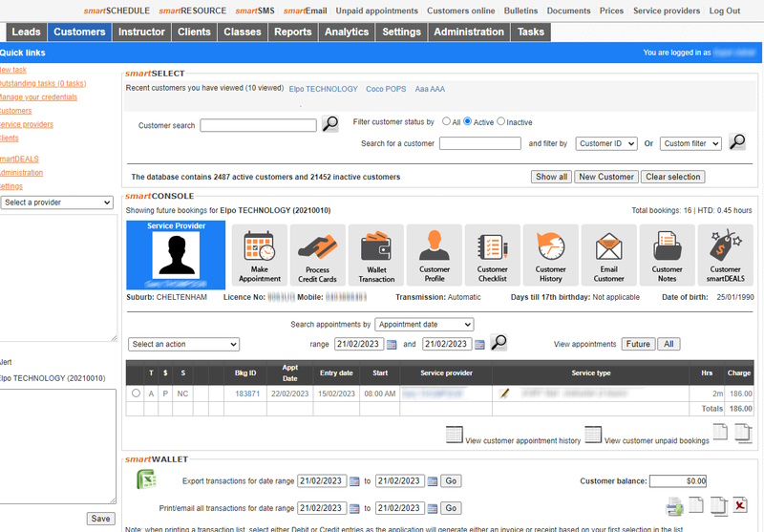Select the Inactive customer status radio button
The height and width of the screenshot is (532, 764).
499,122
